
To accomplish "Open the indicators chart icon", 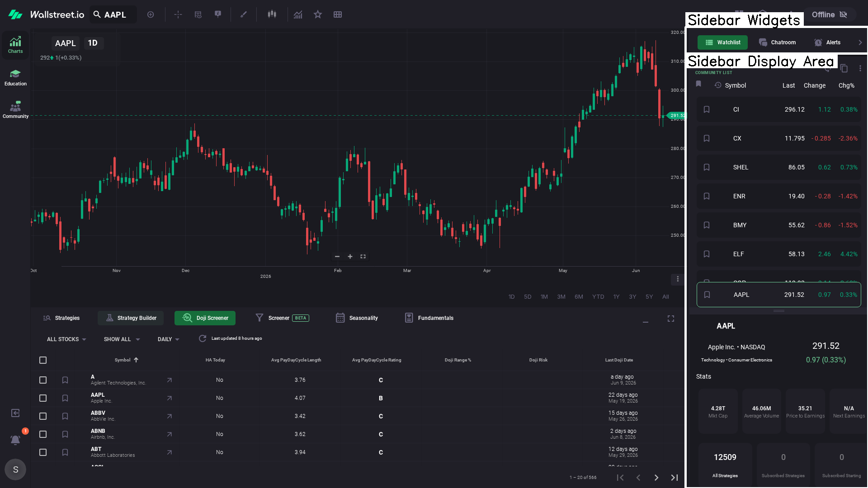I will click(x=298, y=14).
